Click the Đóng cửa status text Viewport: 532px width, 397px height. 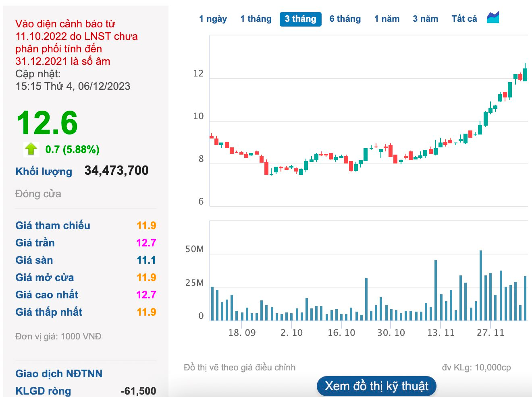pyautogui.click(x=38, y=194)
